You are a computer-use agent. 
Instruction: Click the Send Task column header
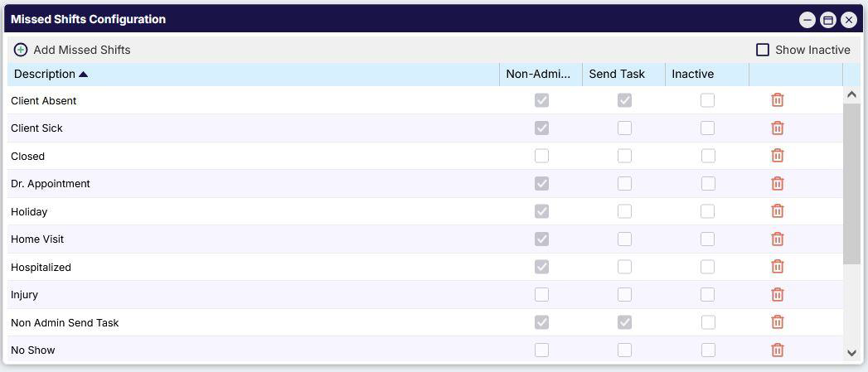point(624,75)
